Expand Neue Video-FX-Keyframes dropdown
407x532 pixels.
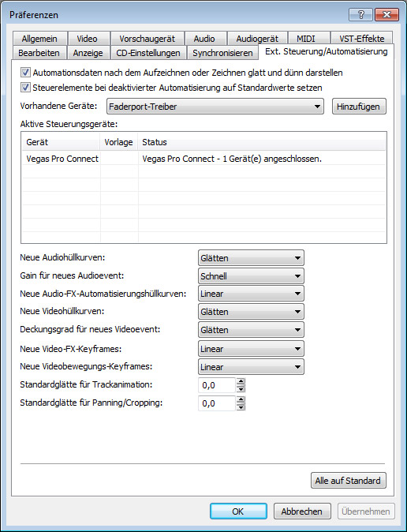(251, 349)
